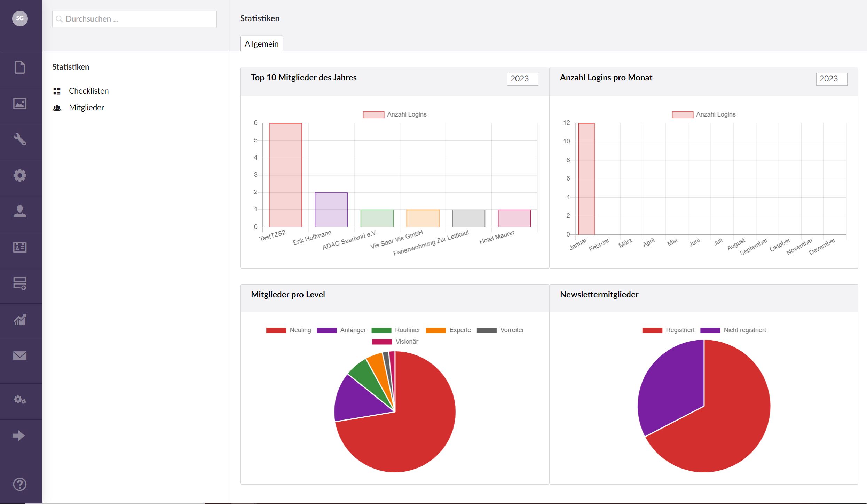867x504 pixels.
Task: Open year dropdown for Logins pro Monat
Action: tap(831, 79)
